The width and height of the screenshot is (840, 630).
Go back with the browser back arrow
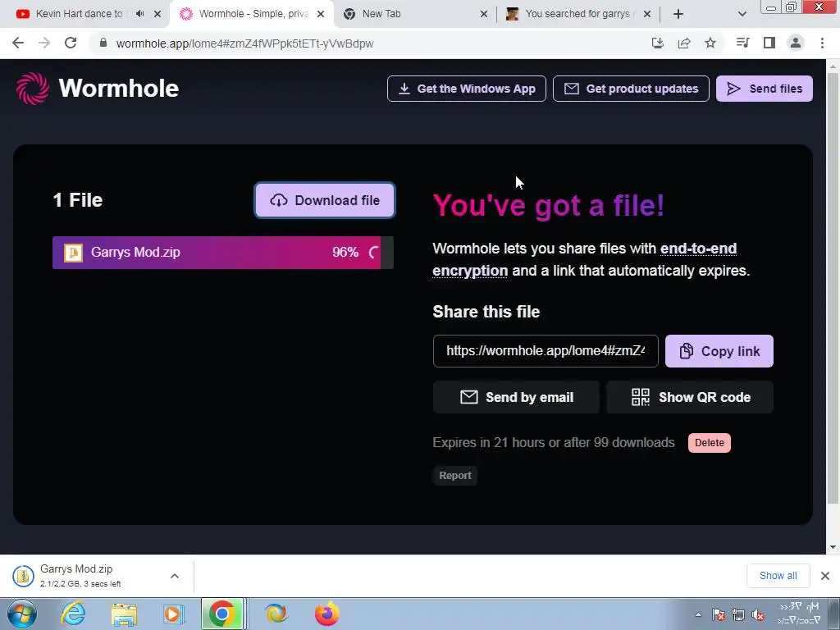(18, 43)
